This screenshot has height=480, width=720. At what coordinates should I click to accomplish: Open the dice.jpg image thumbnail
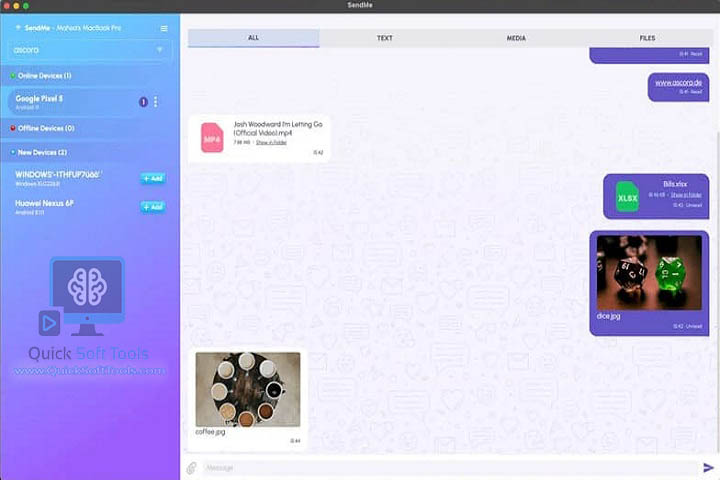coord(649,273)
